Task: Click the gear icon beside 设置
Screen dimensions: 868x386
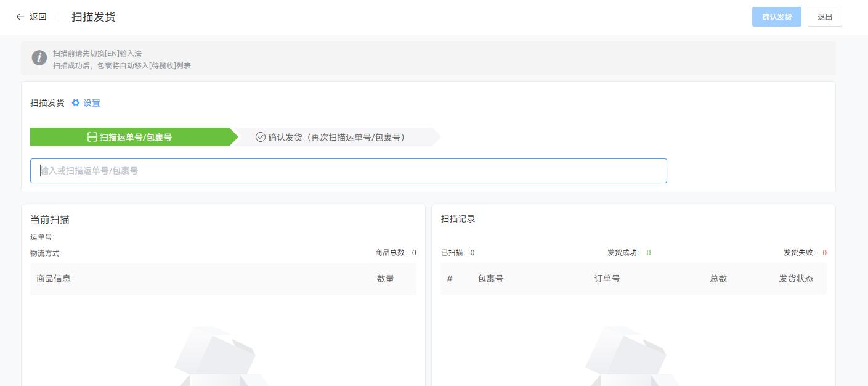Action: click(76, 103)
